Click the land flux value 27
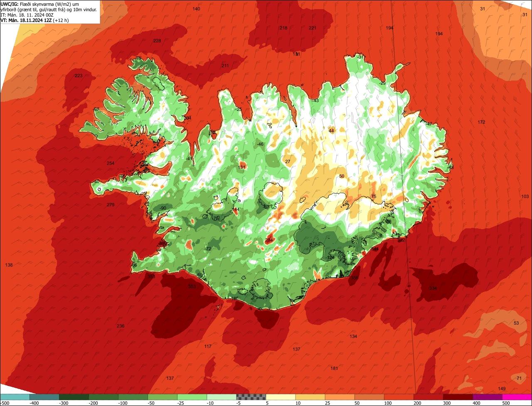 pyautogui.click(x=288, y=161)
